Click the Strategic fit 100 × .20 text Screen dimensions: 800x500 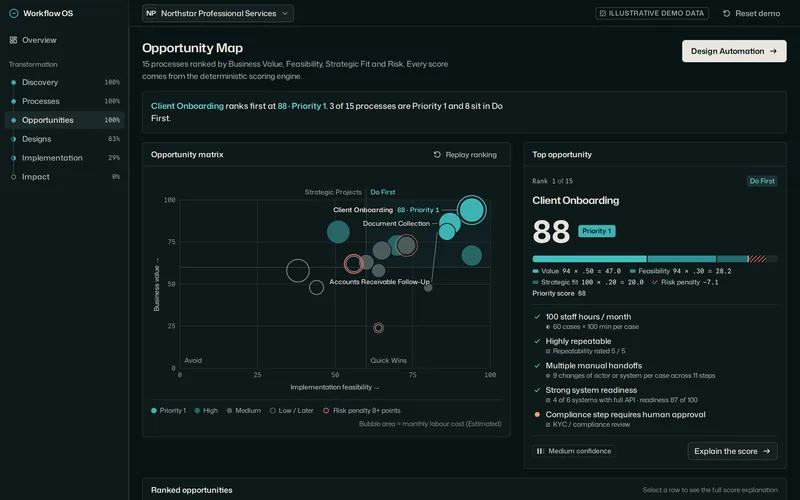click(x=592, y=282)
